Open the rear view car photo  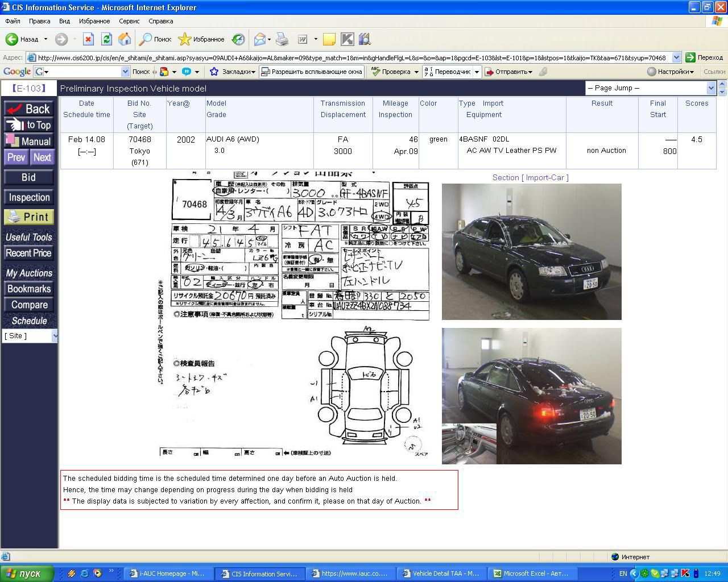tap(531, 396)
